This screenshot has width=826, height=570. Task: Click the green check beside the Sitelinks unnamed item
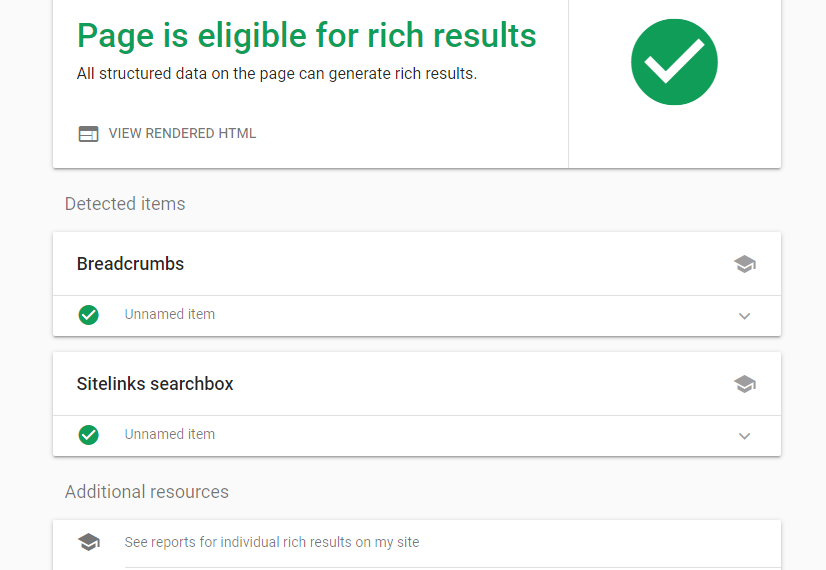click(88, 435)
